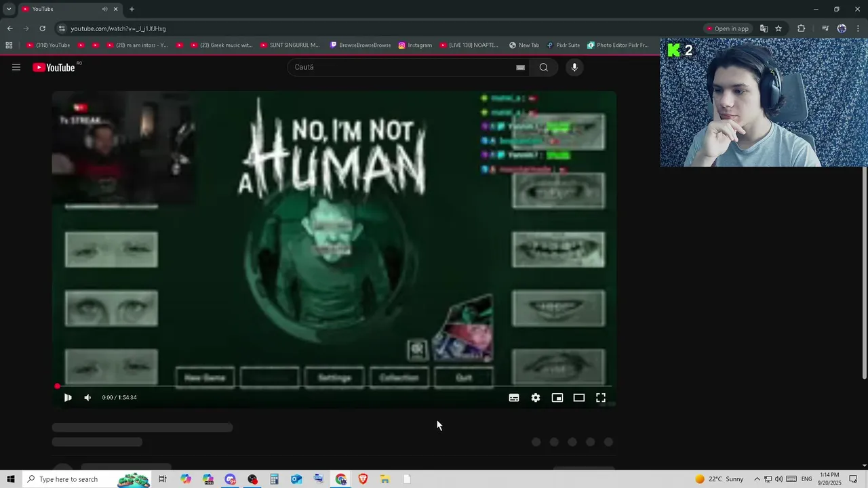Open the [LIVE 138] NOAPTE bookmark

click(x=469, y=45)
